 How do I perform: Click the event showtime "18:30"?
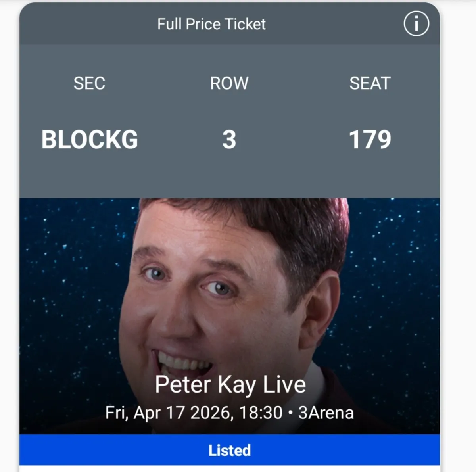tap(256, 413)
